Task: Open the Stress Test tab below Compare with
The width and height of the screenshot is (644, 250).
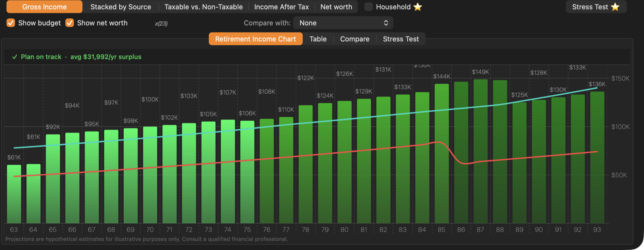Action: 401,39
